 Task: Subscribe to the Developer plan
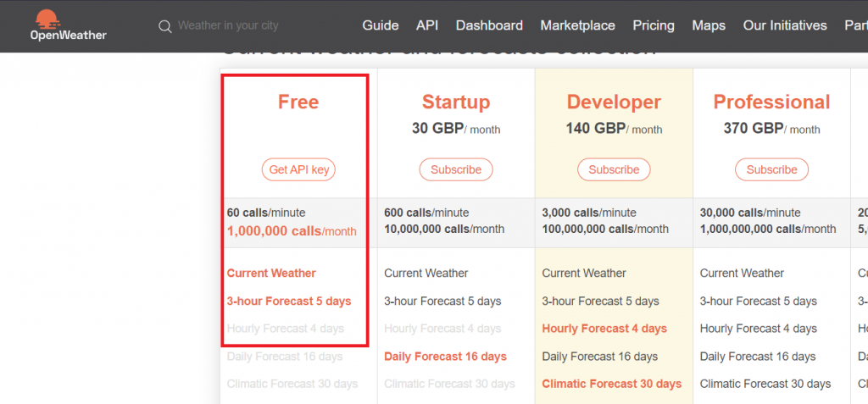coord(614,169)
